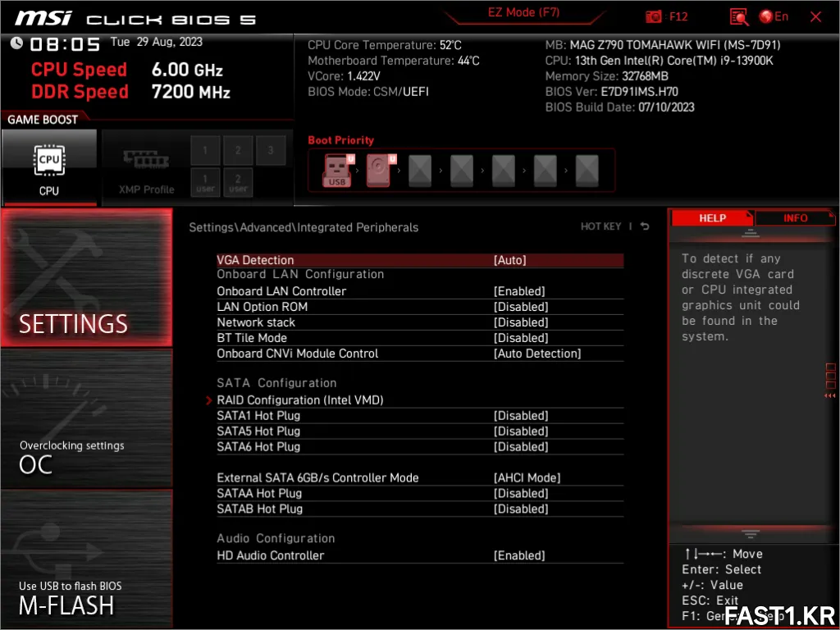This screenshot has height=630, width=840.
Task: Toggle SATA5 Hot Plug setting
Action: [x=420, y=431]
